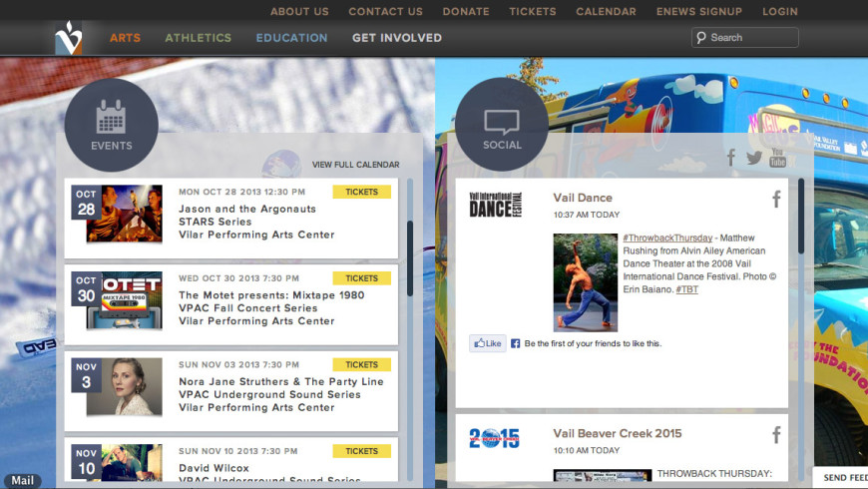Click the Vail International Dance Festival logo
Image resolution: width=868 pixels, height=489 pixels.
[x=496, y=205]
